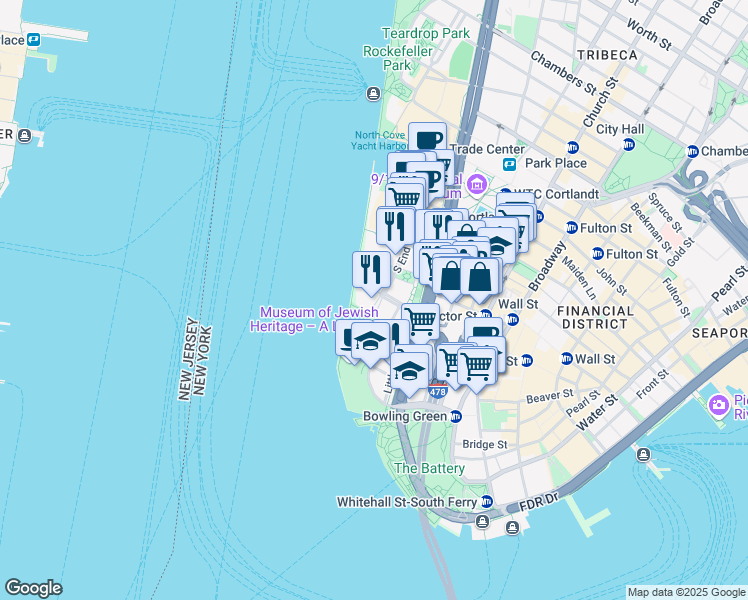This screenshot has width=748, height=600.
Task: Select the TRIBECA neighborhood label
Action: point(607,55)
